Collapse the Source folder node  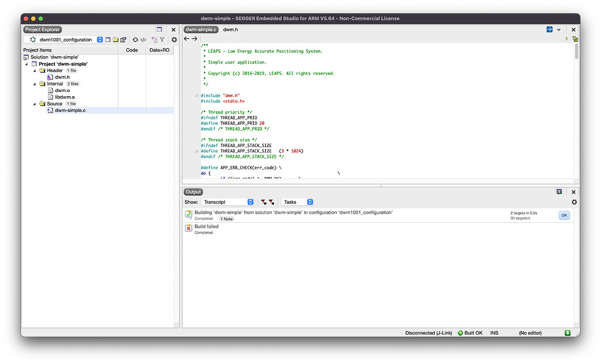coord(34,104)
